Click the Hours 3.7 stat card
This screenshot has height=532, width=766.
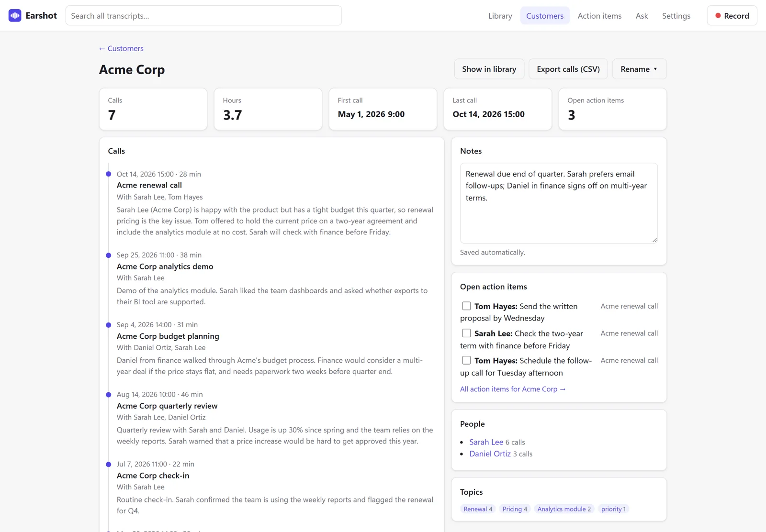pyautogui.click(x=268, y=109)
